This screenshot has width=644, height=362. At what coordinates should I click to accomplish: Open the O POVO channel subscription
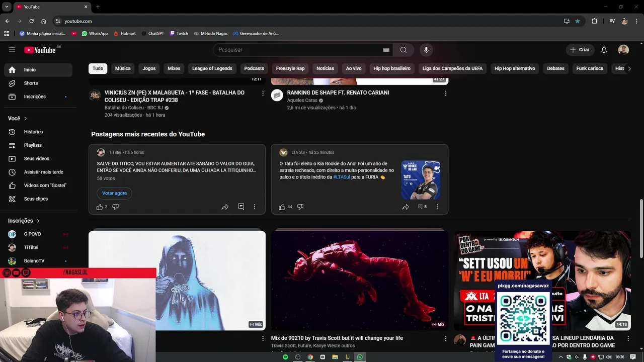point(38,234)
